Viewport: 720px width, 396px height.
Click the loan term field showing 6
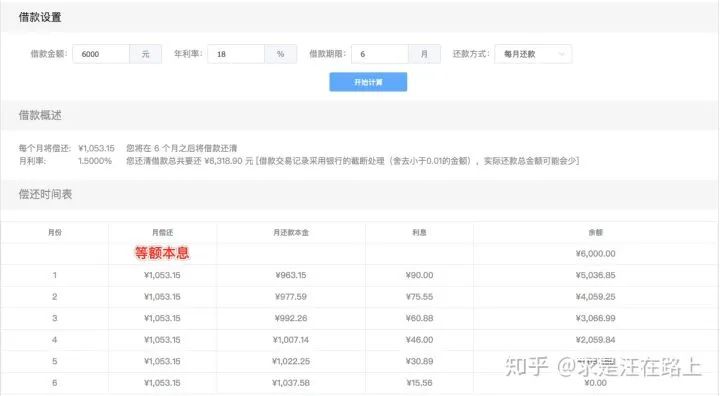click(380, 54)
